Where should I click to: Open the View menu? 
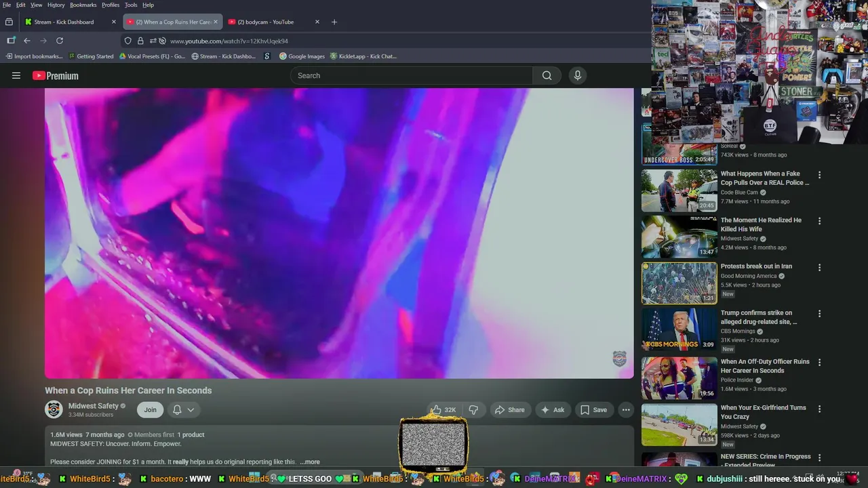point(37,5)
